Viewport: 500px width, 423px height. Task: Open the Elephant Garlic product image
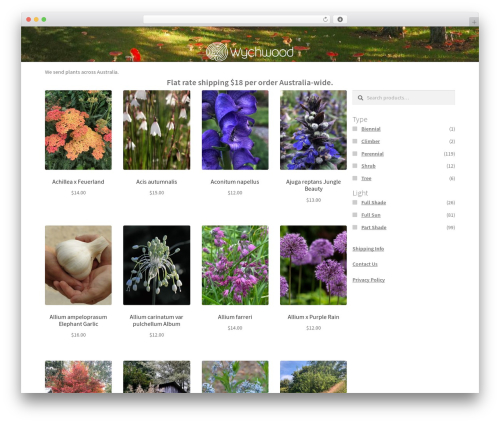(78, 265)
